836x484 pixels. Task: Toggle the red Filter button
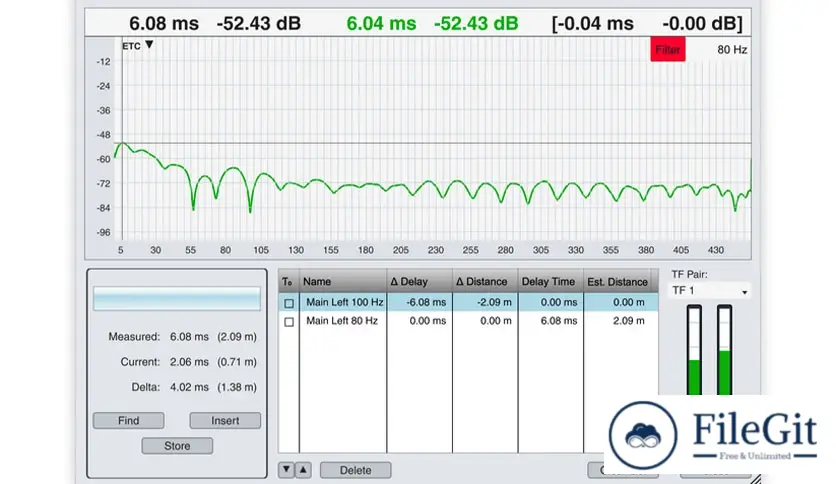tap(668, 50)
